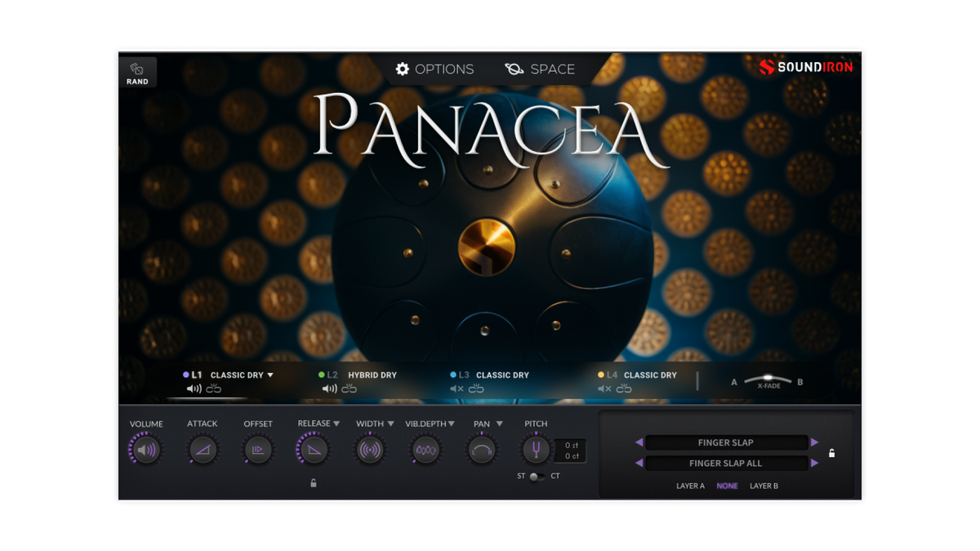Expand the RELEASE dropdown arrow
The width and height of the screenshot is (980, 551).
click(336, 424)
